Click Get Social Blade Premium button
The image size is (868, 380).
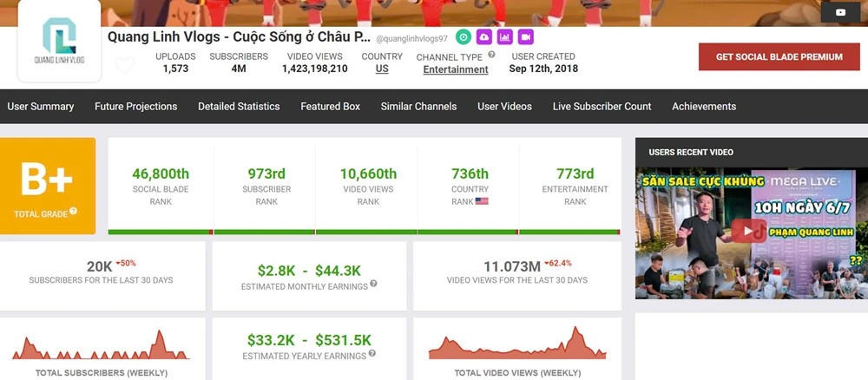[x=779, y=57]
